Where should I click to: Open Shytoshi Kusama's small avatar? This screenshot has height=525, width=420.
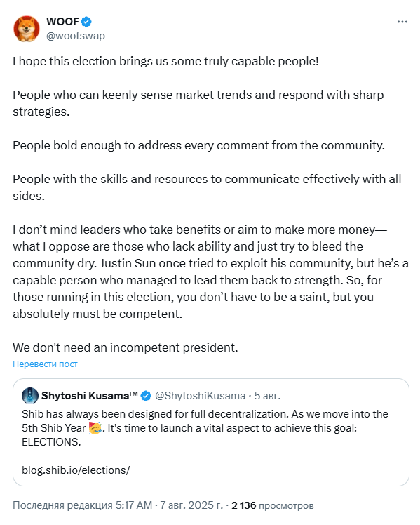[x=29, y=396]
